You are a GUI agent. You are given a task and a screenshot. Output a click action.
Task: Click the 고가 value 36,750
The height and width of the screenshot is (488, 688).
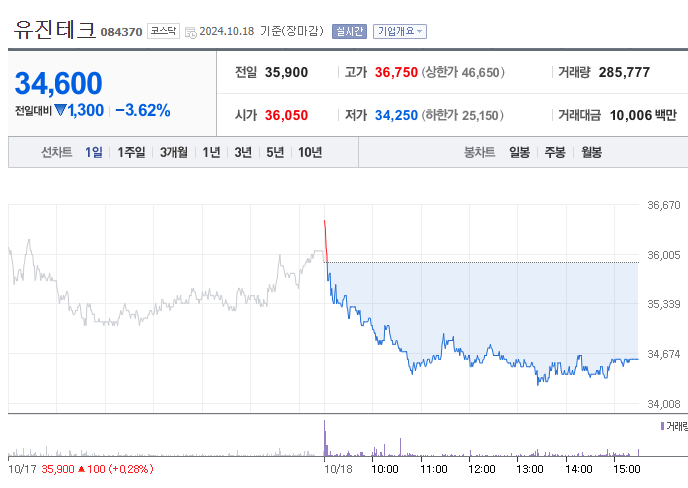pos(396,72)
